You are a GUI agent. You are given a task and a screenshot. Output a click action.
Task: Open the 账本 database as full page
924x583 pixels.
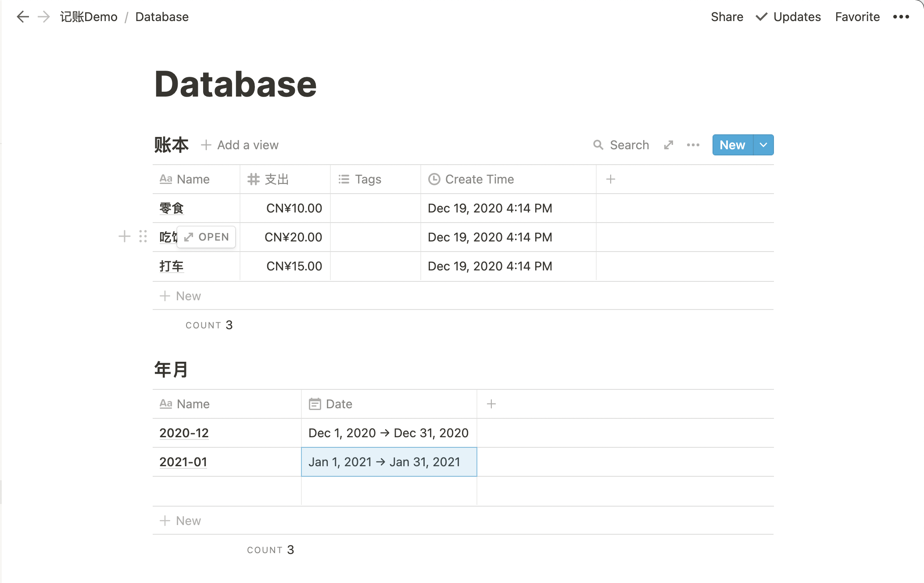coord(668,145)
